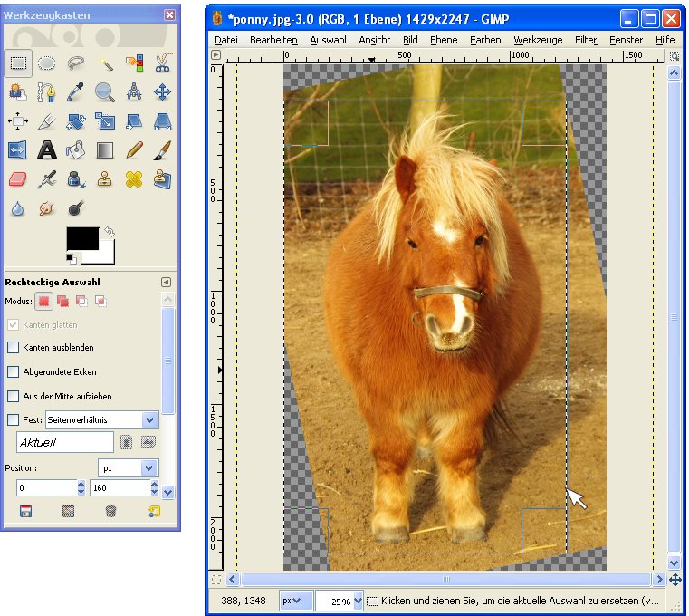Choose the Text tool
Screen dimensions: 689x616
47,149
